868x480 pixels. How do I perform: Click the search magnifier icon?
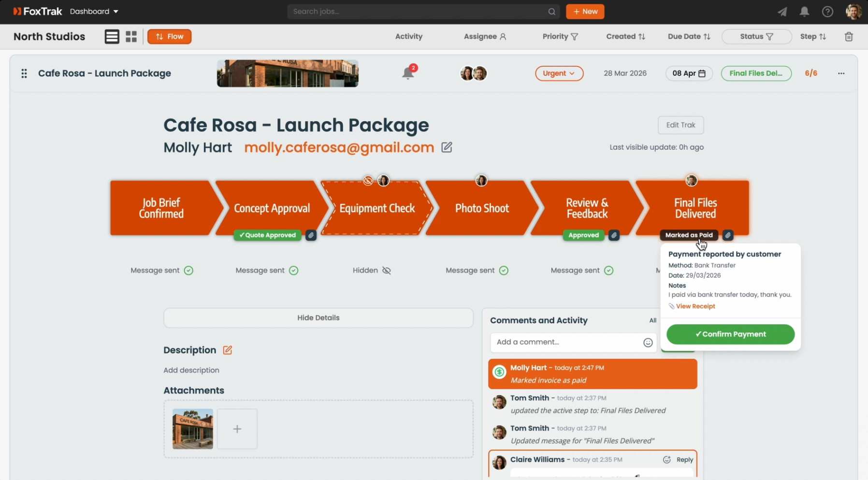pyautogui.click(x=551, y=12)
